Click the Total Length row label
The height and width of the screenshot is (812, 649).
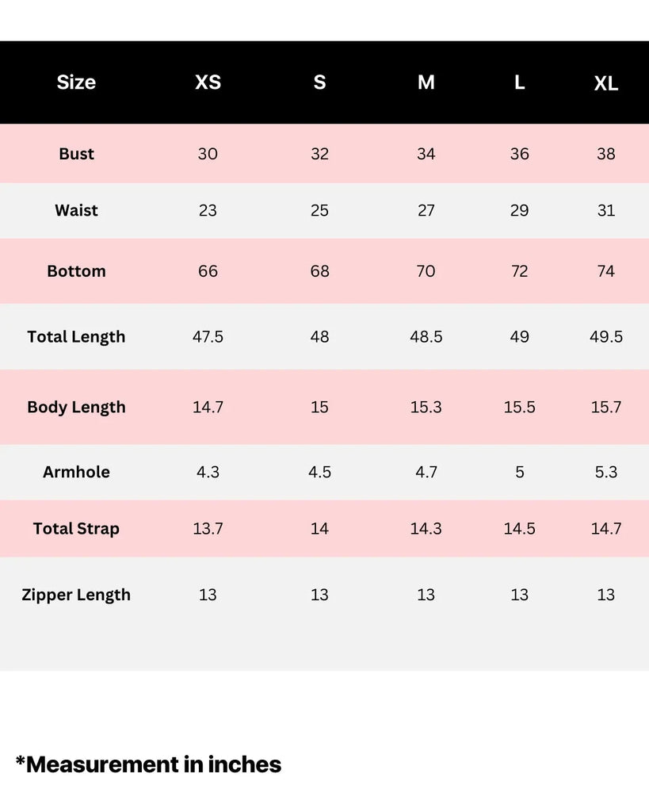coord(76,337)
